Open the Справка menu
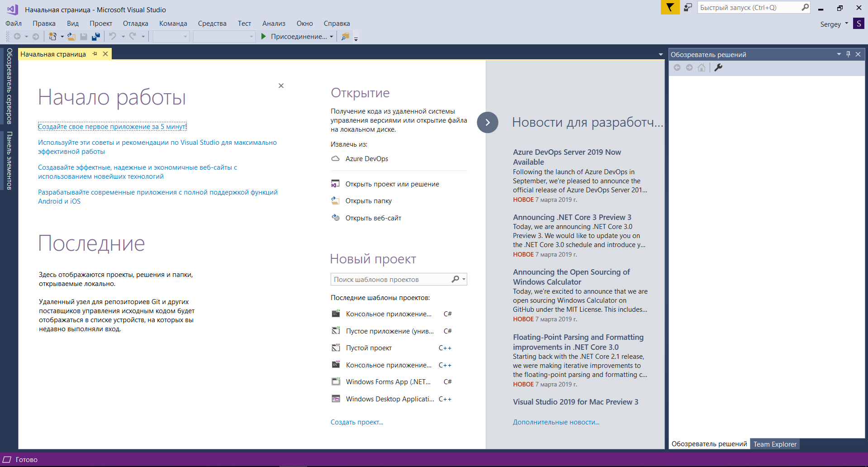 (x=337, y=24)
